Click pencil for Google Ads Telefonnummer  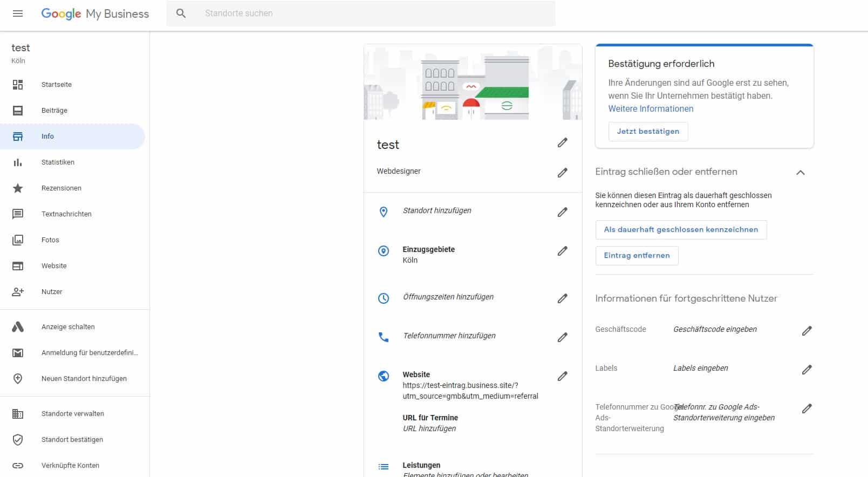tap(807, 408)
